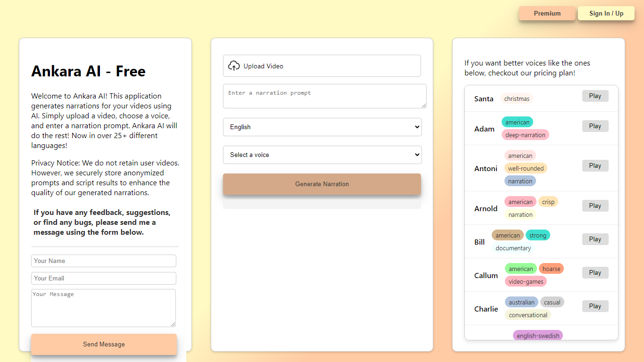Click the Antoni voice name
Viewport: 644px width, 362px height.
tap(486, 168)
